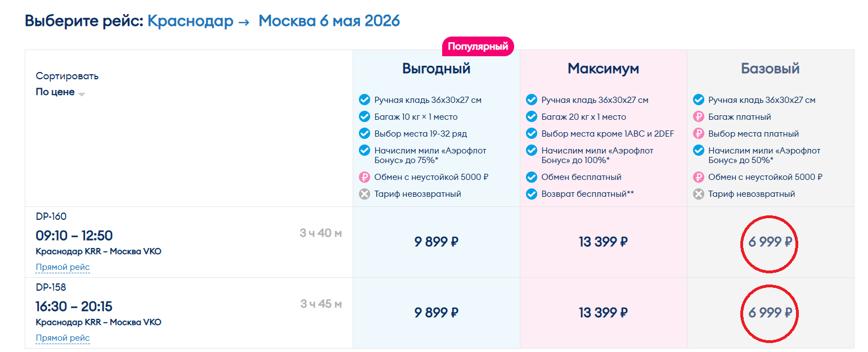The height and width of the screenshot is (352, 868).
Task: Click the checkmark beside "Выбор места 19-32 ряд"
Action: (x=365, y=134)
